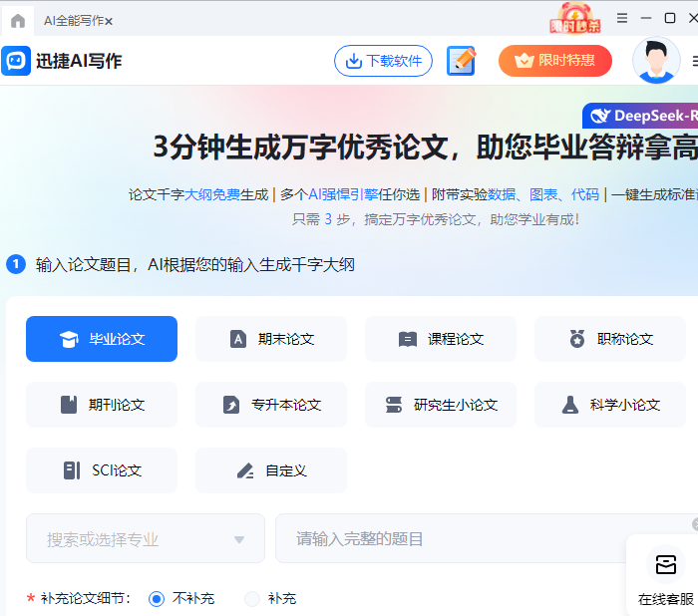Close the AI全能写作 tab
This screenshot has height=616, width=698.
click(109, 21)
